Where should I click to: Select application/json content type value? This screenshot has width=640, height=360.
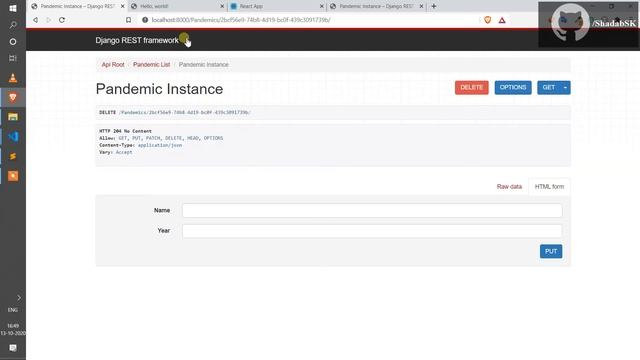click(x=160, y=145)
